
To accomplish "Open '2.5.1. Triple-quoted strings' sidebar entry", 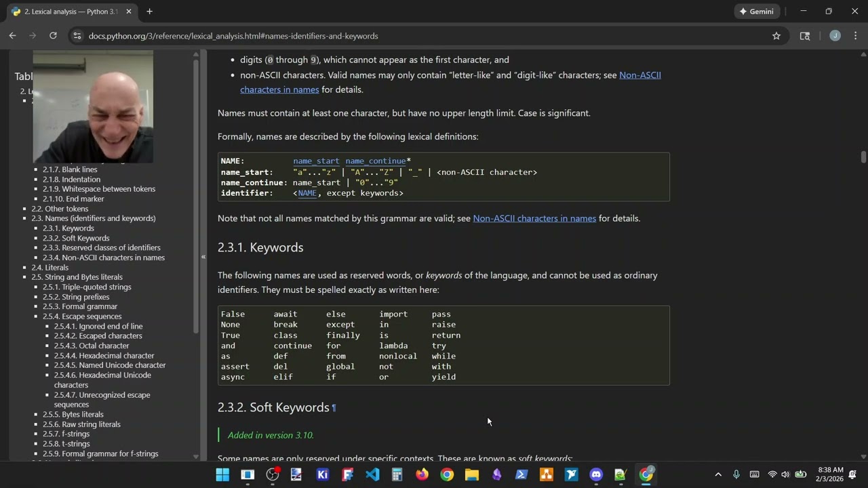I will coord(87,287).
